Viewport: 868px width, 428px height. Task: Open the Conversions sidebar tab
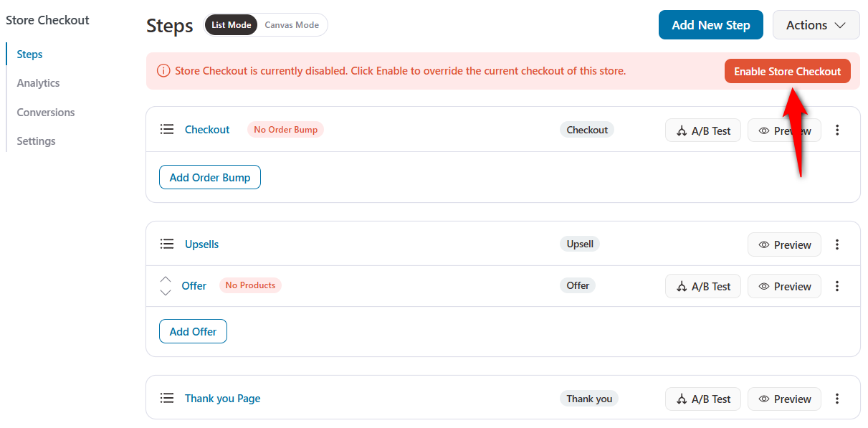coord(46,113)
